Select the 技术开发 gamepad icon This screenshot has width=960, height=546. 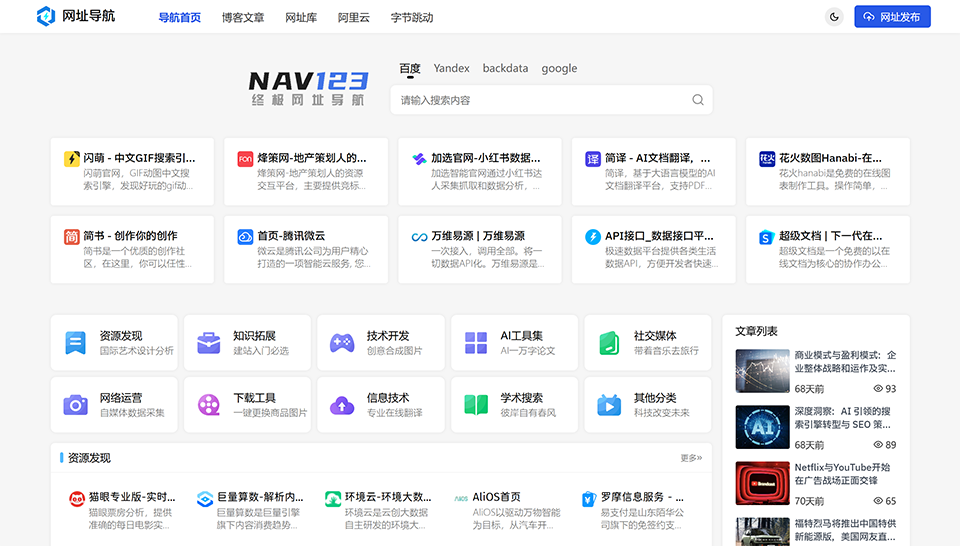[342, 343]
